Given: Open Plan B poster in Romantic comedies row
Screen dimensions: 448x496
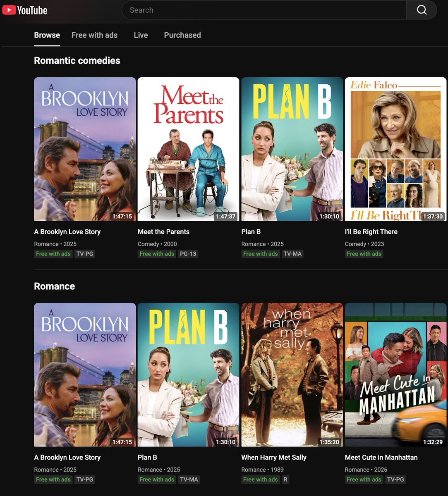Looking at the screenshot, I should pos(292,149).
